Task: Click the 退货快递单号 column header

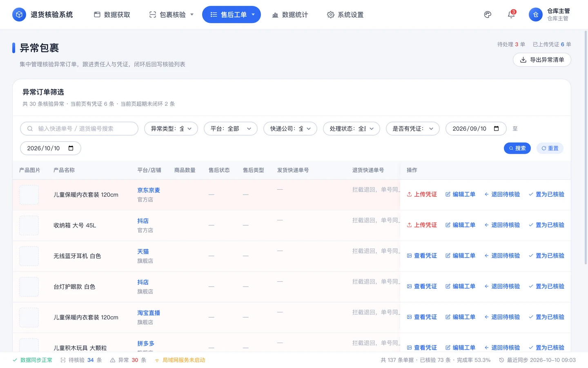Action: click(368, 170)
